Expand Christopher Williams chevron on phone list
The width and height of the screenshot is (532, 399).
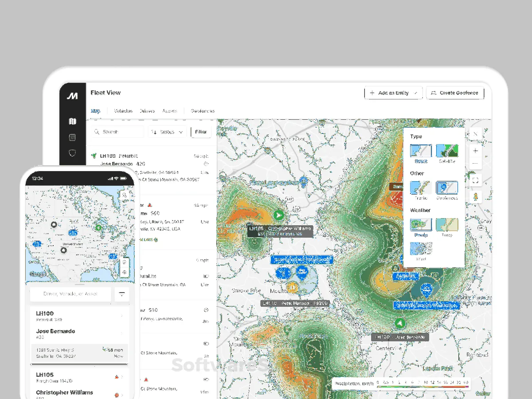coord(122,395)
